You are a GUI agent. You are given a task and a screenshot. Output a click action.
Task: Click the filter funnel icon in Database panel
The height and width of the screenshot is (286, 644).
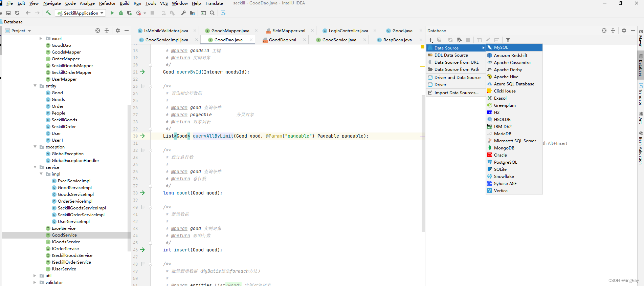(x=508, y=40)
